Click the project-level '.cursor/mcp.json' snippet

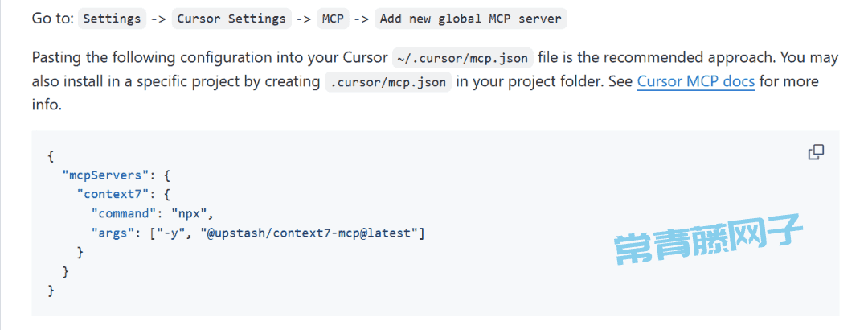pyautogui.click(x=388, y=82)
